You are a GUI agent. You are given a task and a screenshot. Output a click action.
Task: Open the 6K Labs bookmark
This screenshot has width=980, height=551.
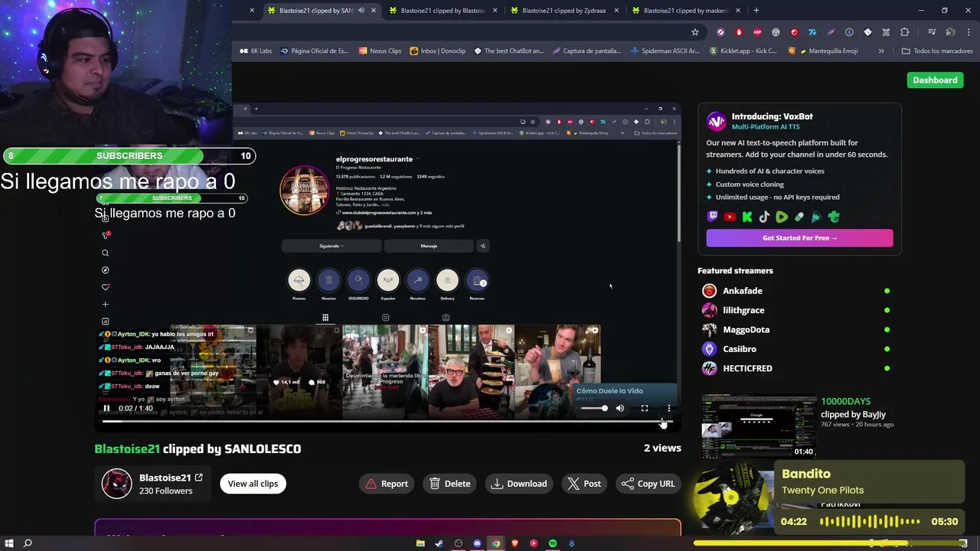256,51
